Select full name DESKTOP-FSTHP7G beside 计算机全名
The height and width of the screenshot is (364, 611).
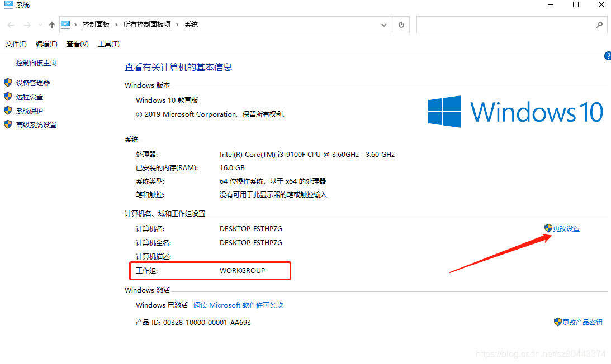click(251, 242)
